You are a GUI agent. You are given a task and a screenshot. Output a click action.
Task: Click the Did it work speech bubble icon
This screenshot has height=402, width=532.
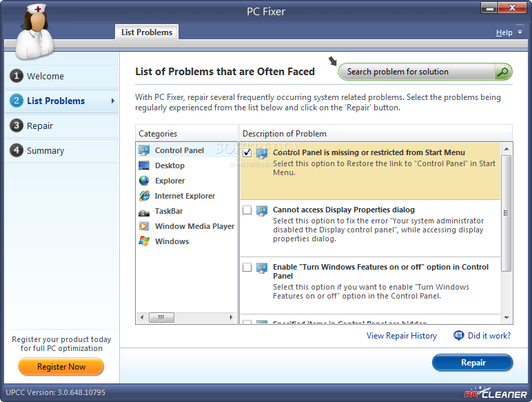coord(459,335)
